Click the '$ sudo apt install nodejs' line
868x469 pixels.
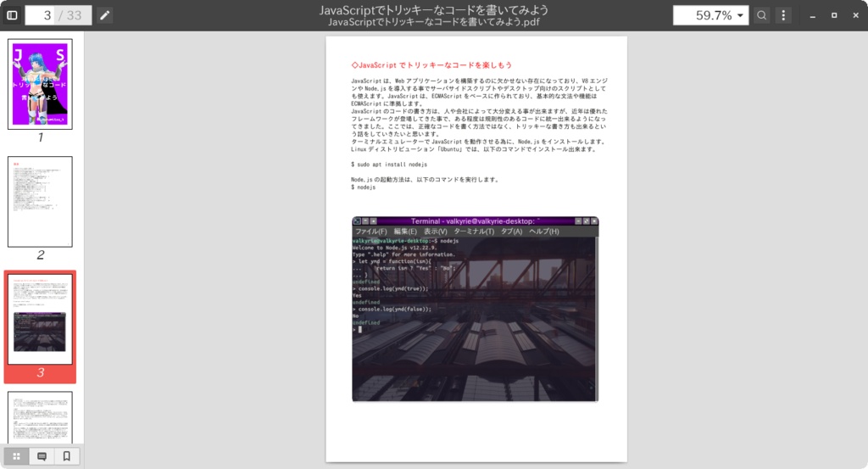[x=389, y=165]
